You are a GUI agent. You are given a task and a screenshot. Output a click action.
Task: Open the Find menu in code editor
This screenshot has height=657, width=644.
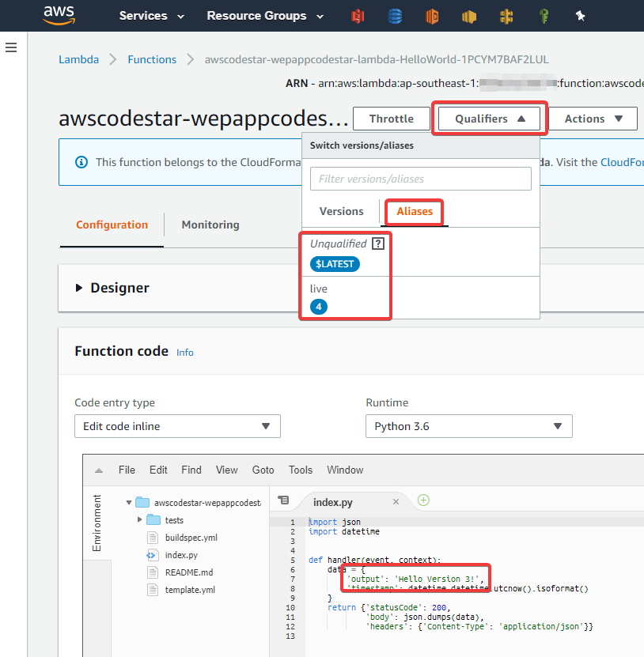[x=191, y=470]
